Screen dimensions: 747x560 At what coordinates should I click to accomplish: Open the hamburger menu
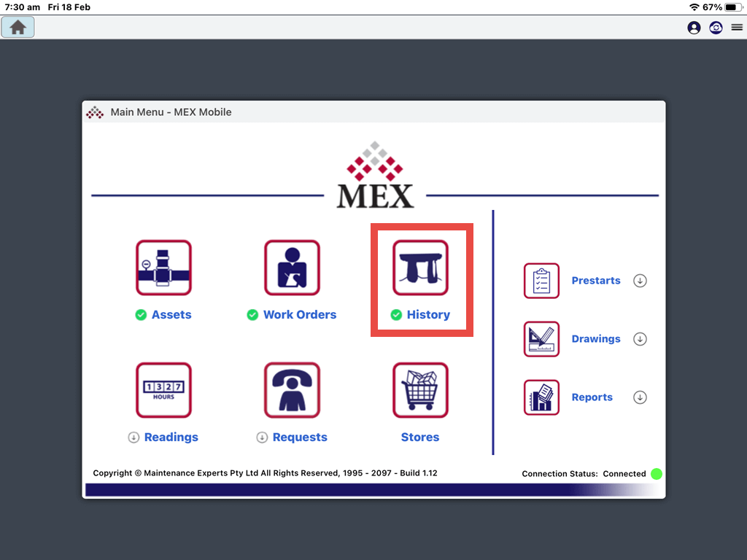coord(737,28)
